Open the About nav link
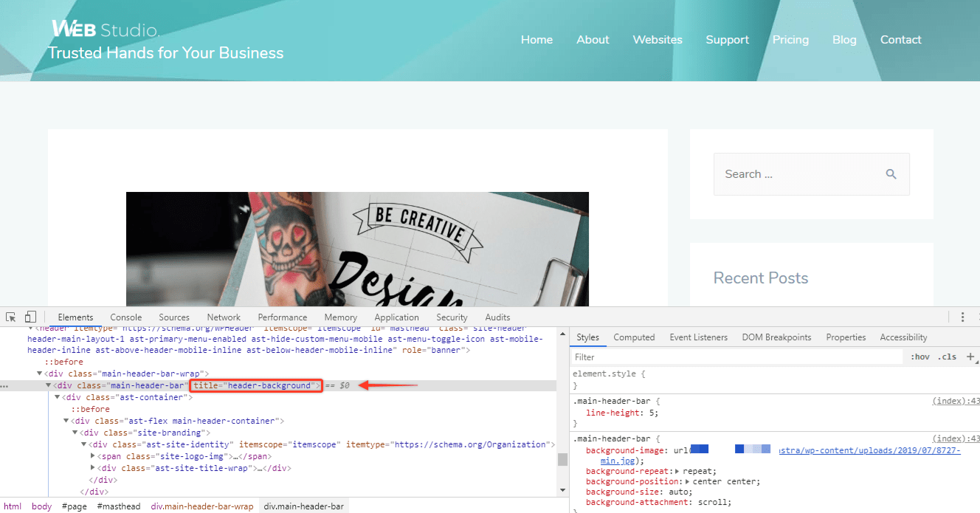Screen dimensions: 980x513 593,40
